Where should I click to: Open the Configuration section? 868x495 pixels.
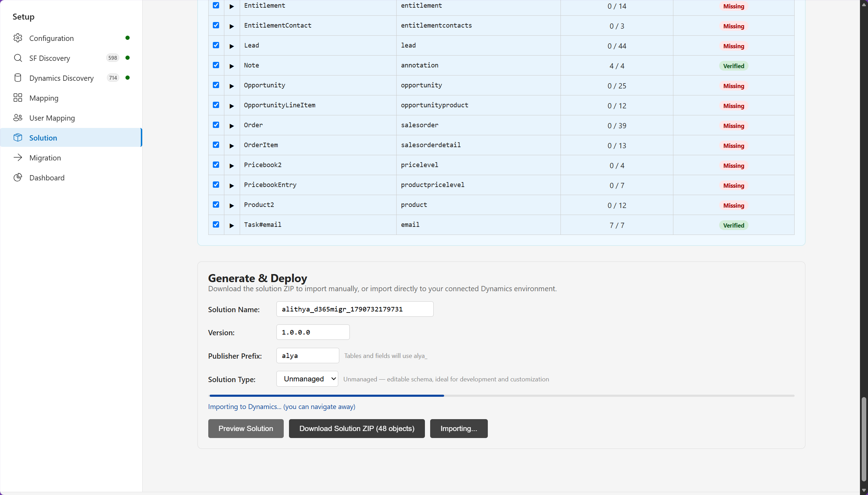(71, 38)
